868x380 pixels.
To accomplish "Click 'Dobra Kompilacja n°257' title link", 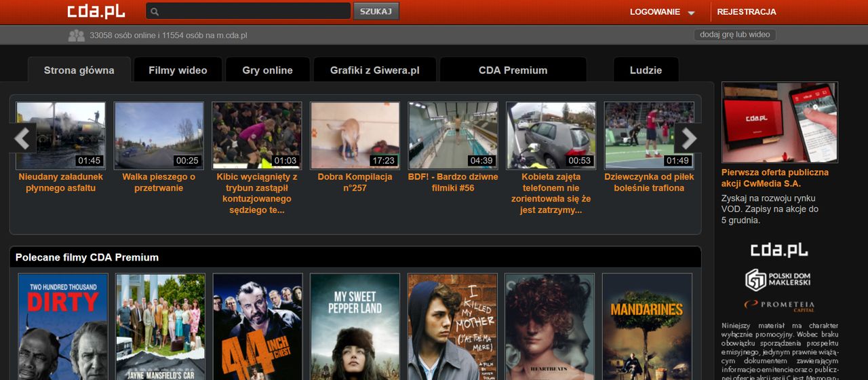I will click(355, 183).
